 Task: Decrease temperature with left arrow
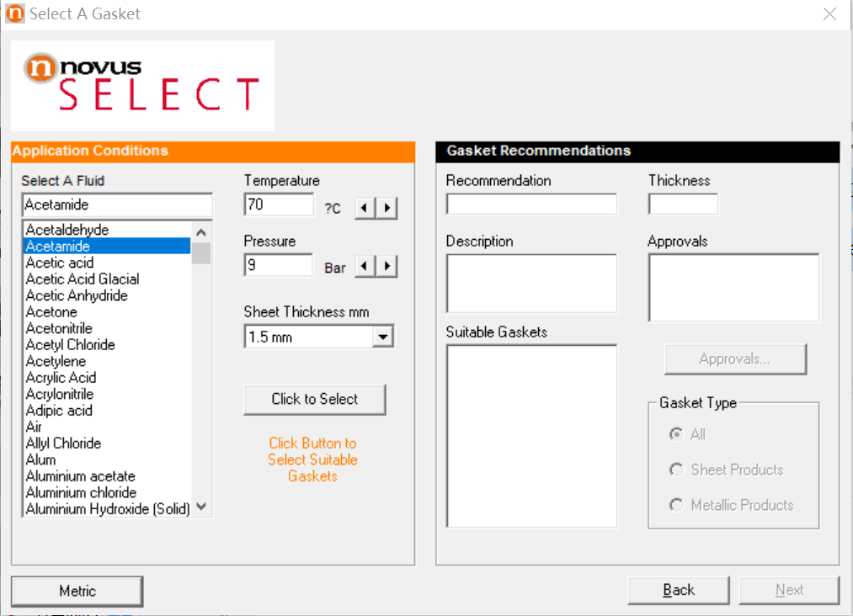click(x=365, y=208)
